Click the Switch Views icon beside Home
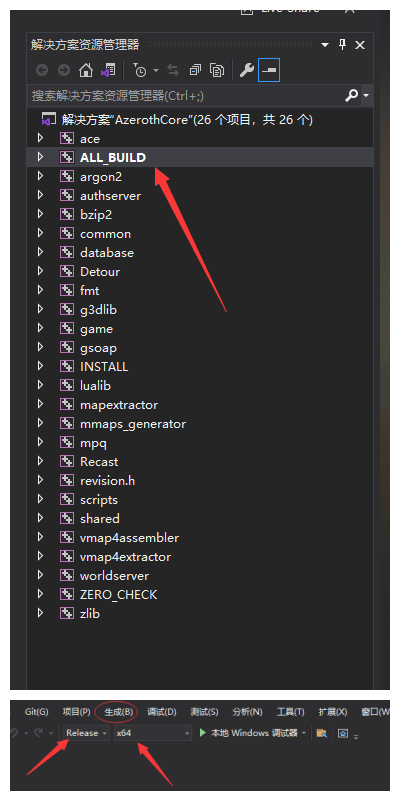400x801 pixels. tap(108, 70)
